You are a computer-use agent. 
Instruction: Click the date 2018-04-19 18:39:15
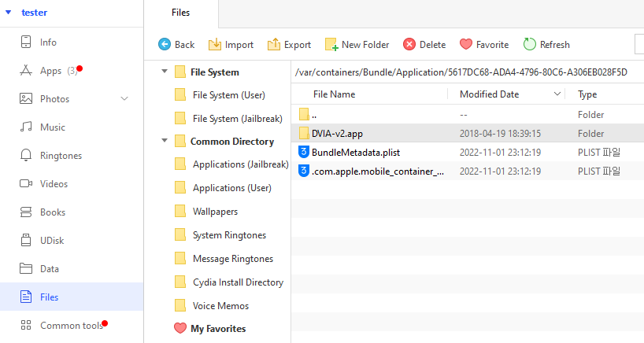coord(500,133)
